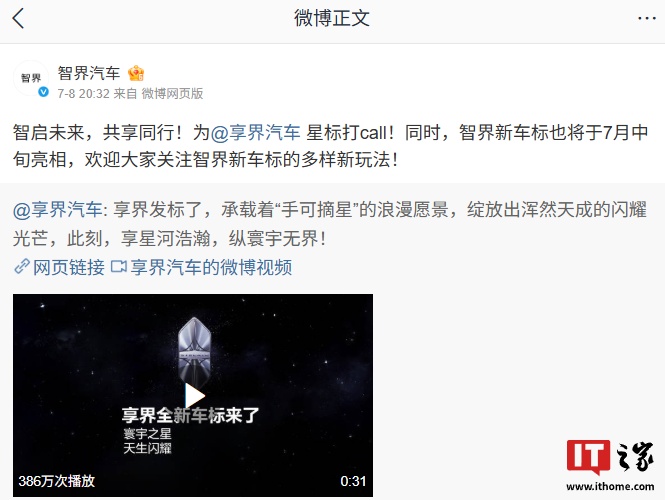Open the @享界汽车 author of reposted post
Image resolution: width=665 pixels, height=500 pixels.
[58, 210]
